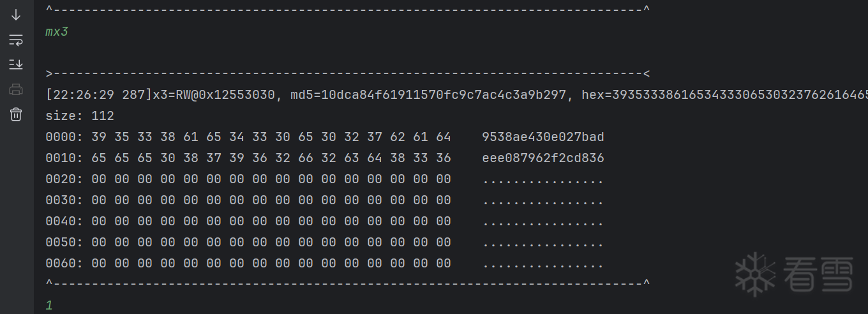Click the ASCII text "eee087962f2cd836"
Screen dimensions: 868x314
click(542, 158)
